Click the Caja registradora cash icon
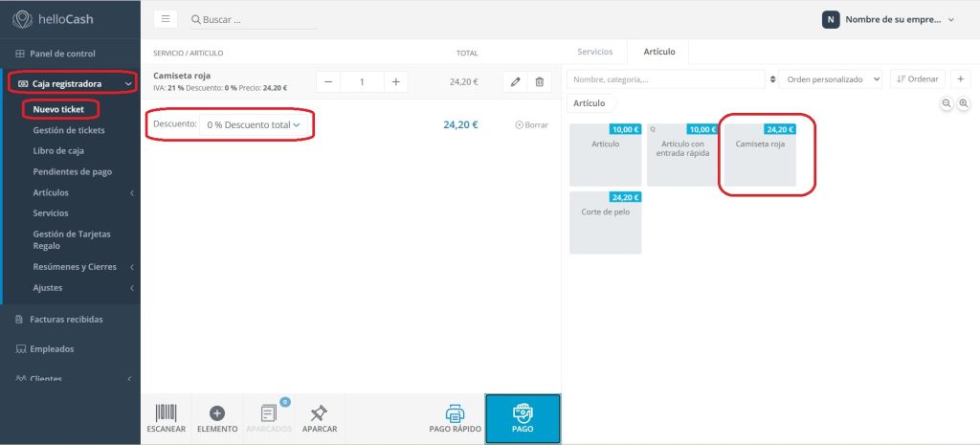This screenshot has height=445, width=980. [23, 84]
